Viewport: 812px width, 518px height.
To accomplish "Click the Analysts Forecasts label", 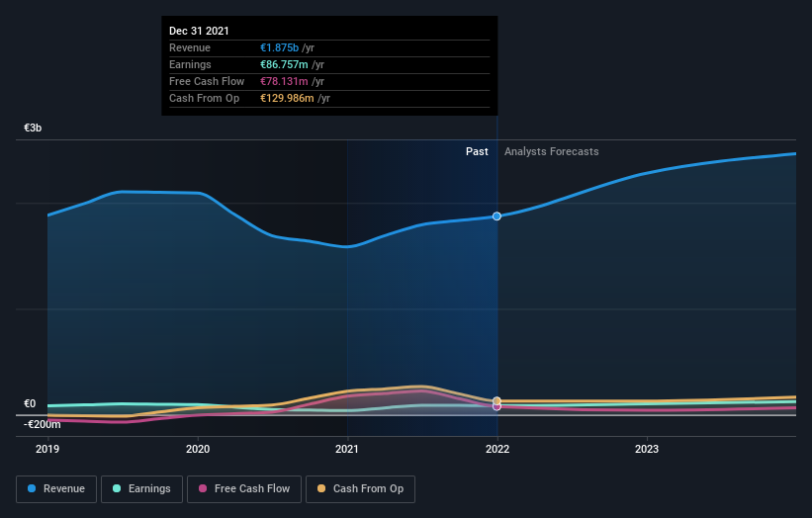I will click(x=552, y=151).
